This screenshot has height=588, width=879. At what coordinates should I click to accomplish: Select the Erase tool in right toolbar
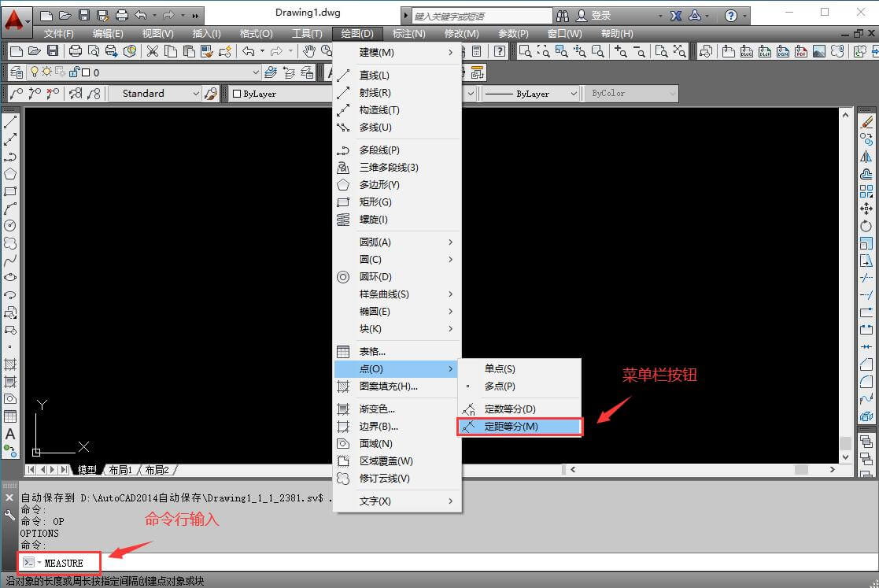tap(866, 122)
